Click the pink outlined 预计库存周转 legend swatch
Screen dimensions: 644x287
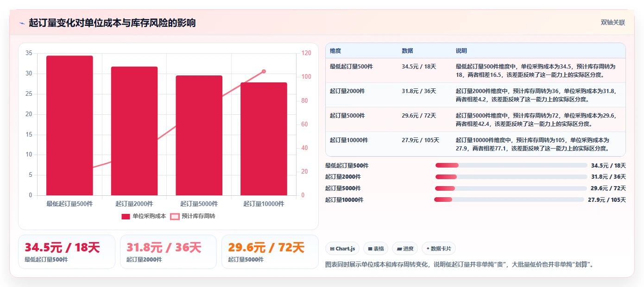click(175, 216)
